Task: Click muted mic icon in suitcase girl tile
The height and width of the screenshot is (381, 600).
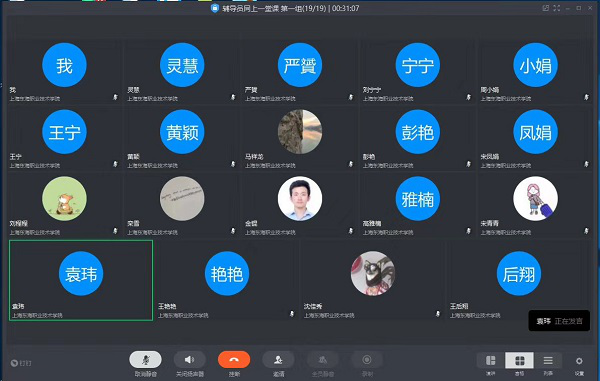Action: coord(586,231)
